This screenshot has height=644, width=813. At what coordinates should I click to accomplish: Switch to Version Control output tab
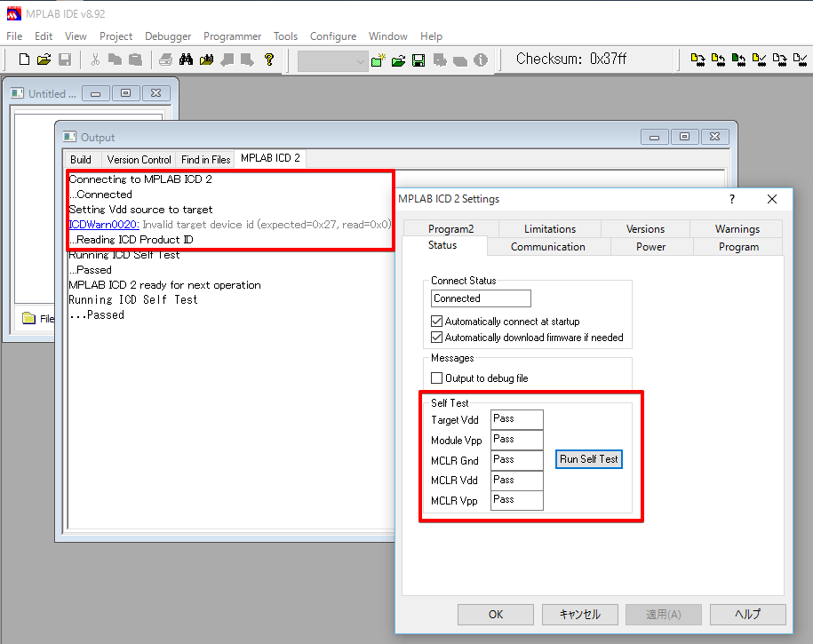(x=139, y=160)
